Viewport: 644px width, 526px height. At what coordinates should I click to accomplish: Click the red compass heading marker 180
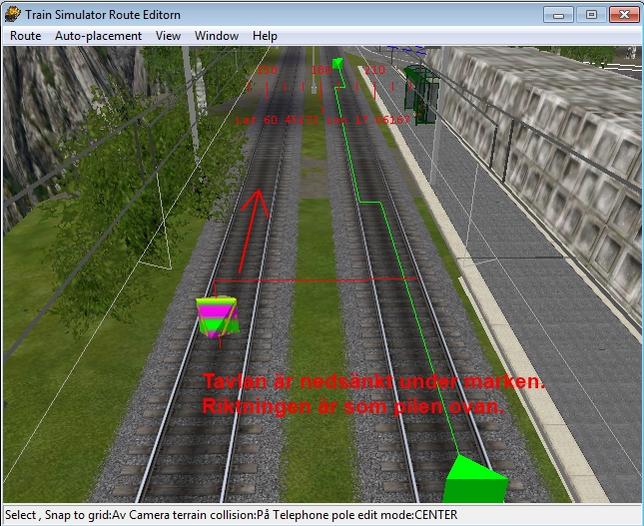coord(320,71)
